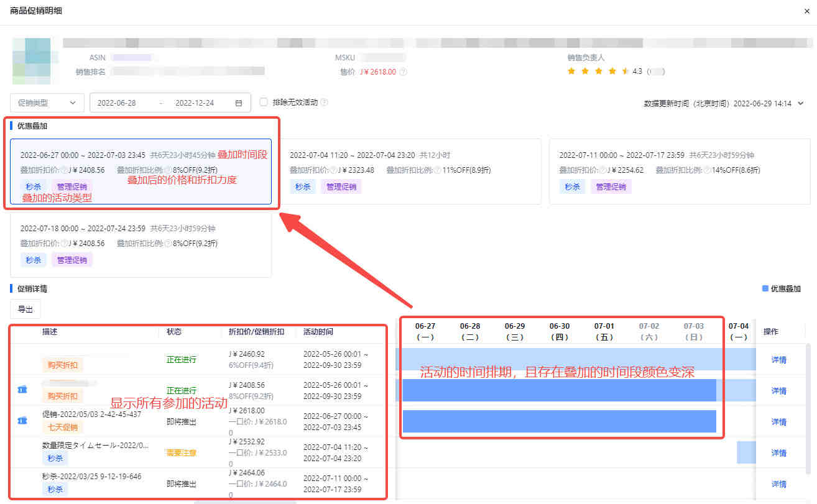
Task: Click 正在进行 status on the J¥2460.92 row
Action: (181, 359)
